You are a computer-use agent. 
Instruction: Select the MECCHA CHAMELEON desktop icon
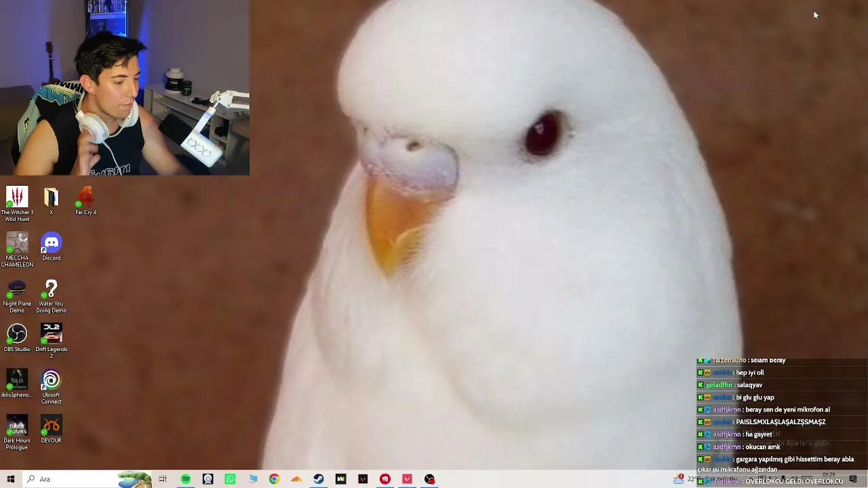pyautogui.click(x=17, y=249)
